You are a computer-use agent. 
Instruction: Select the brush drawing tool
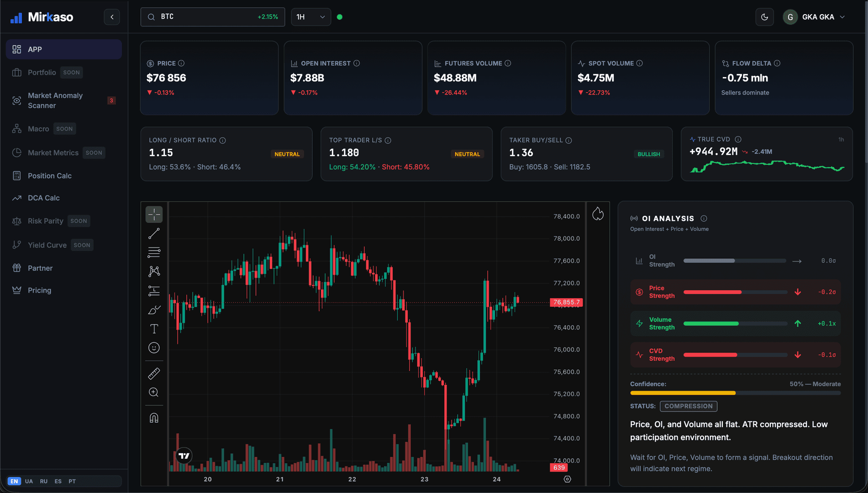[154, 310]
